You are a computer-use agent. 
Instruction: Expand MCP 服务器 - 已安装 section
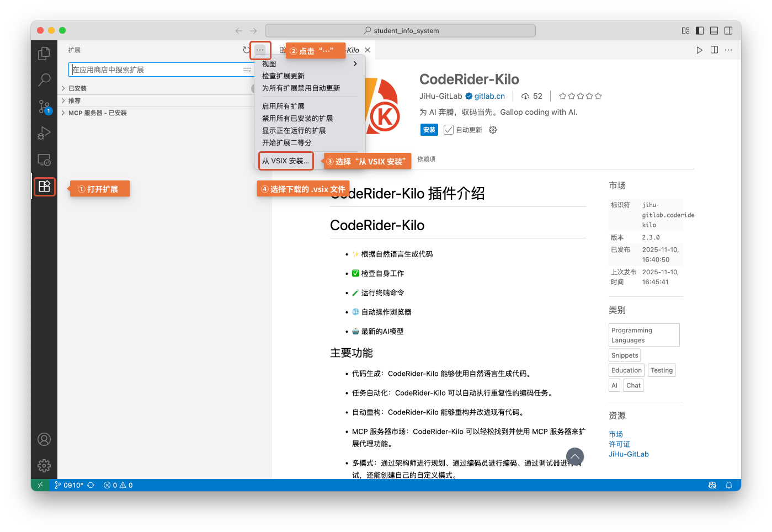[x=97, y=113]
